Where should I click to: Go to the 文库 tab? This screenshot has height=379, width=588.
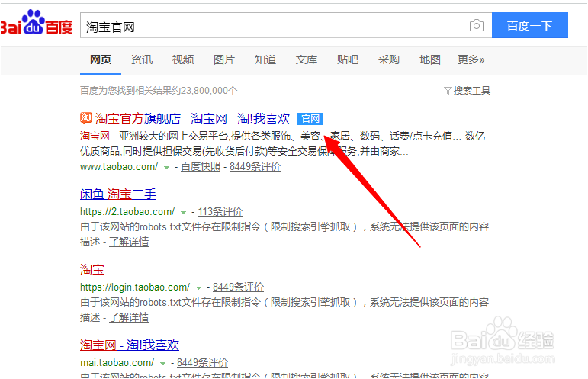(307, 59)
